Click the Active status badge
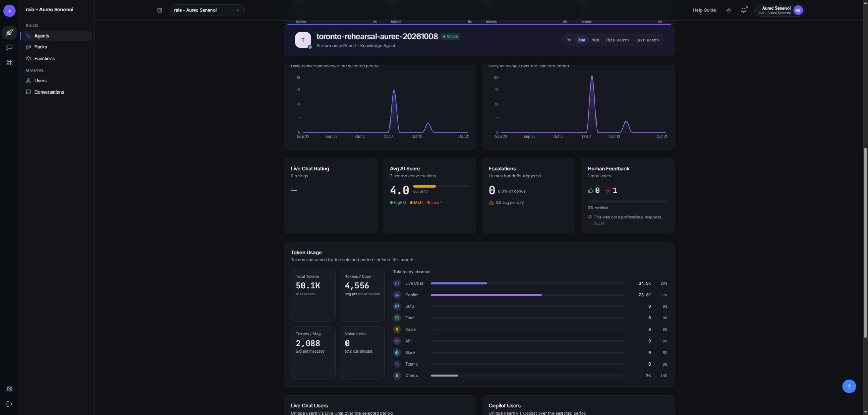Image resolution: width=868 pixels, height=415 pixels. (450, 37)
